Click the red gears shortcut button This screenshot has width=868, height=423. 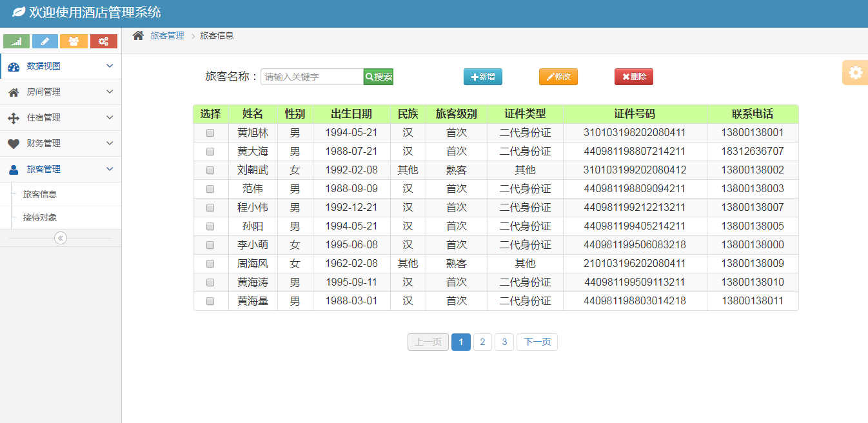click(103, 41)
